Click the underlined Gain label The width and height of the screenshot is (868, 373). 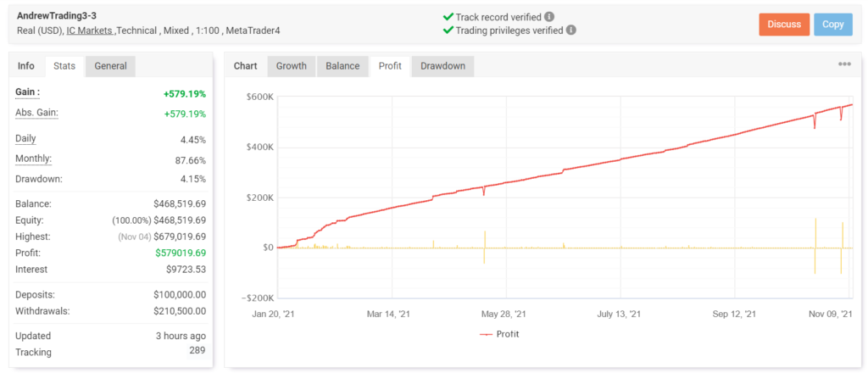pos(27,92)
